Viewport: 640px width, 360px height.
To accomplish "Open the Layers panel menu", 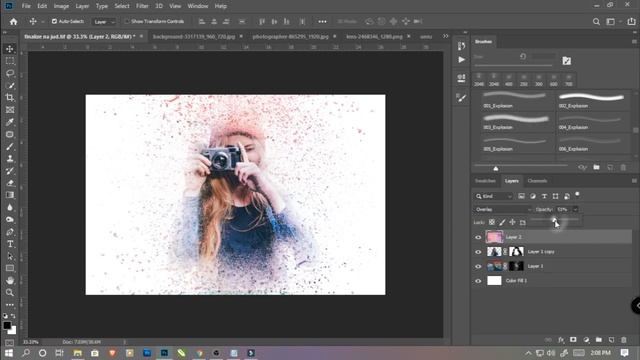I will tap(634, 181).
